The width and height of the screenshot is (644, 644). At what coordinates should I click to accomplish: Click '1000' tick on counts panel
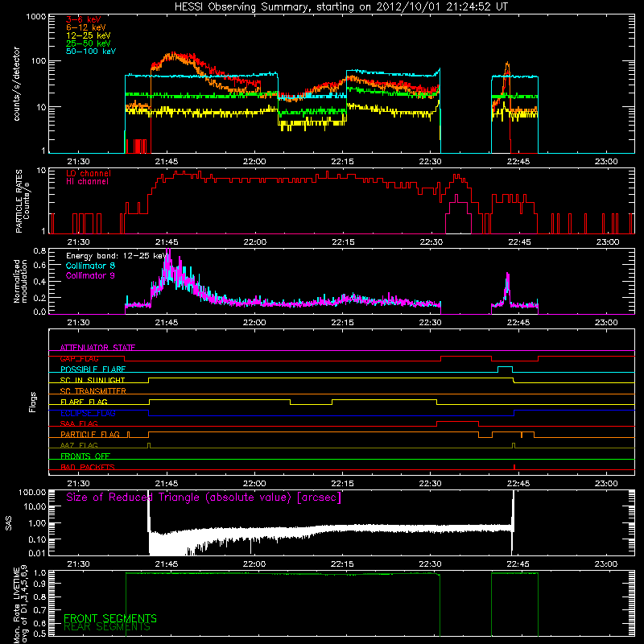coord(35,17)
